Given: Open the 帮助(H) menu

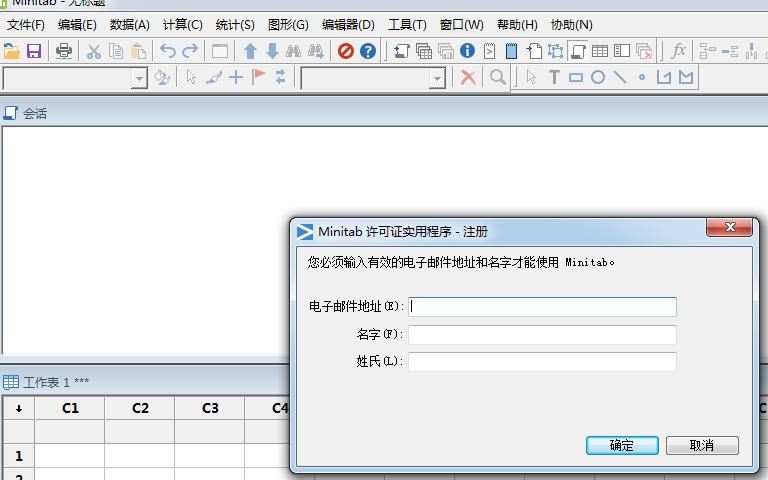Looking at the screenshot, I should (517, 25).
